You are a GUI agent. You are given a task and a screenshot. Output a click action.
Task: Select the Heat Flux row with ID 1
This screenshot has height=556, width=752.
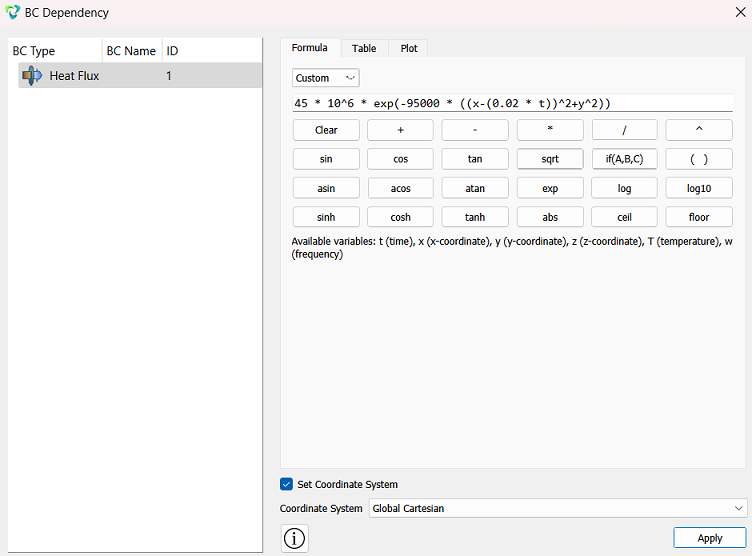[140, 76]
